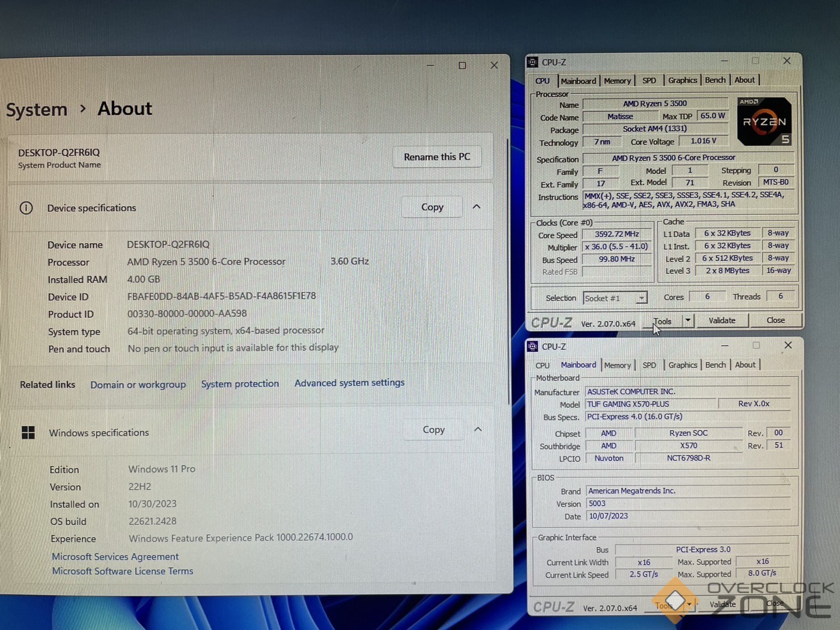Collapse the Windows specifications section chevron
The height and width of the screenshot is (630, 840).
pos(478,429)
